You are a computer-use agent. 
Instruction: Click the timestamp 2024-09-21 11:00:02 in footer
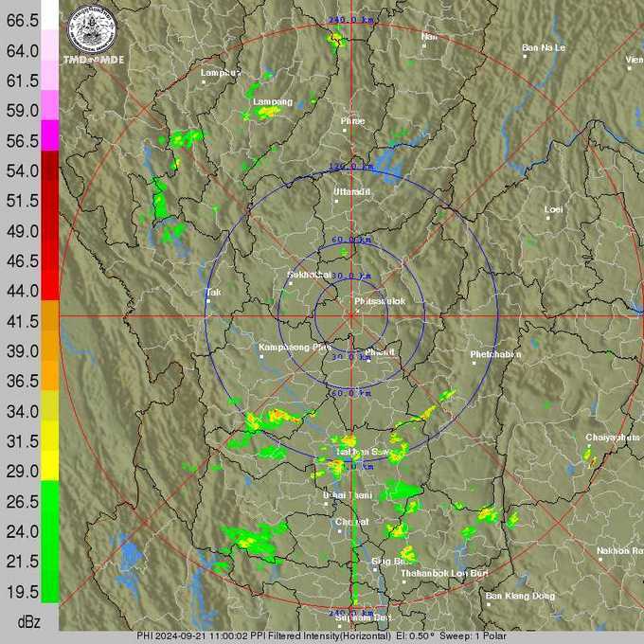click(x=199, y=636)
